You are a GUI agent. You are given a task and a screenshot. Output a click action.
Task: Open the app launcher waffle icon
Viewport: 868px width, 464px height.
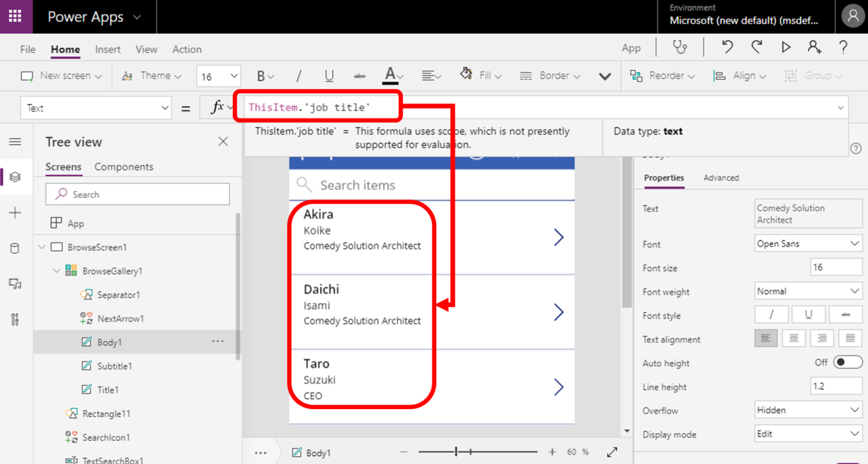coord(15,17)
